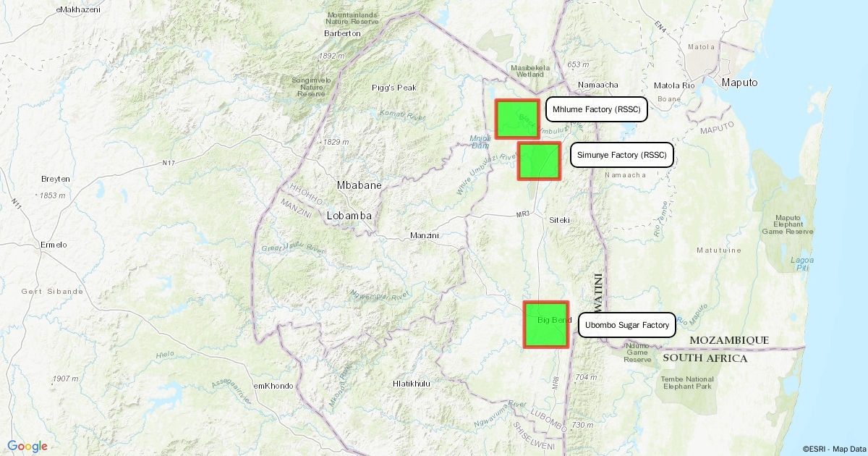Image resolution: width=868 pixels, height=456 pixels.
Task: Select the Hlatikhulu town label
Action: click(411, 383)
